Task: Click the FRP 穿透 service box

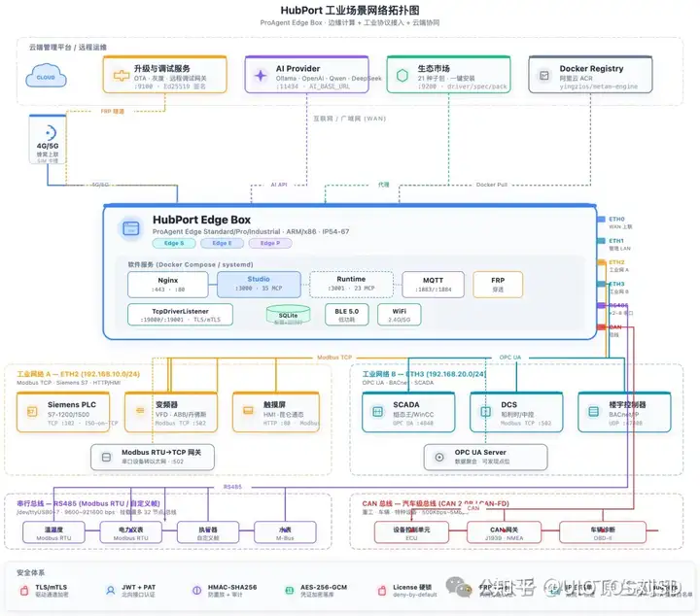Action: coord(498,284)
